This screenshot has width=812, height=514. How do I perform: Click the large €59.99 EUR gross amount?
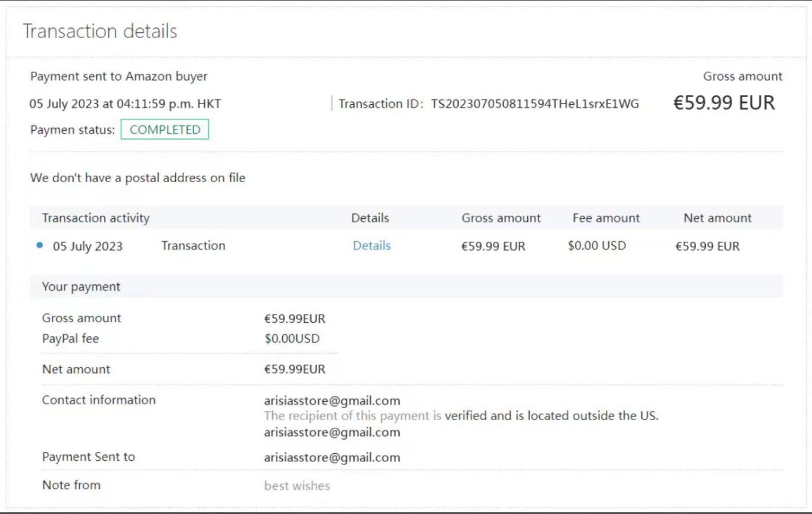724,103
